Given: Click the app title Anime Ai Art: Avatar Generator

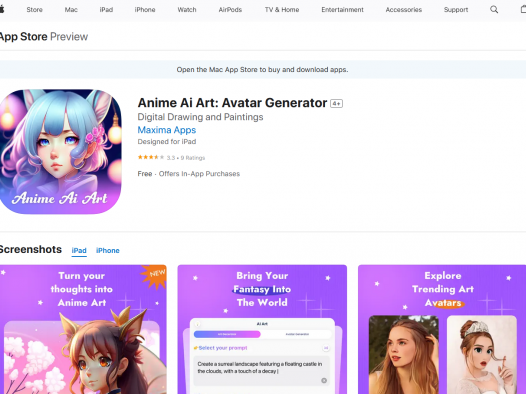Looking at the screenshot, I should [232, 103].
